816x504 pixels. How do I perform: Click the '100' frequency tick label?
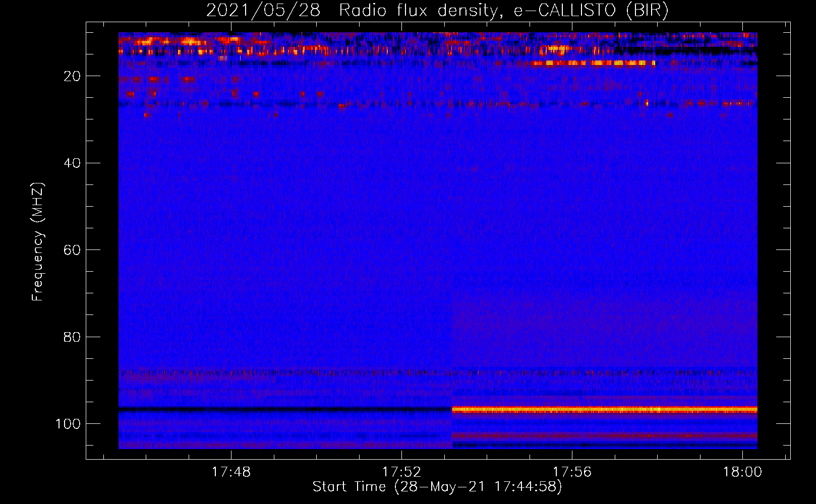[x=68, y=424]
